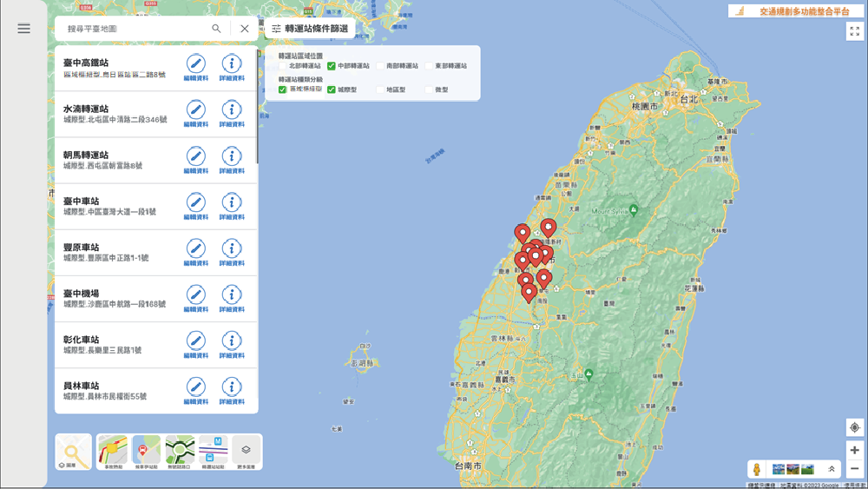Check the 南部轉運站 checkbox
The width and height of the screenshot is (868, 489).
(x=380, y=66)
